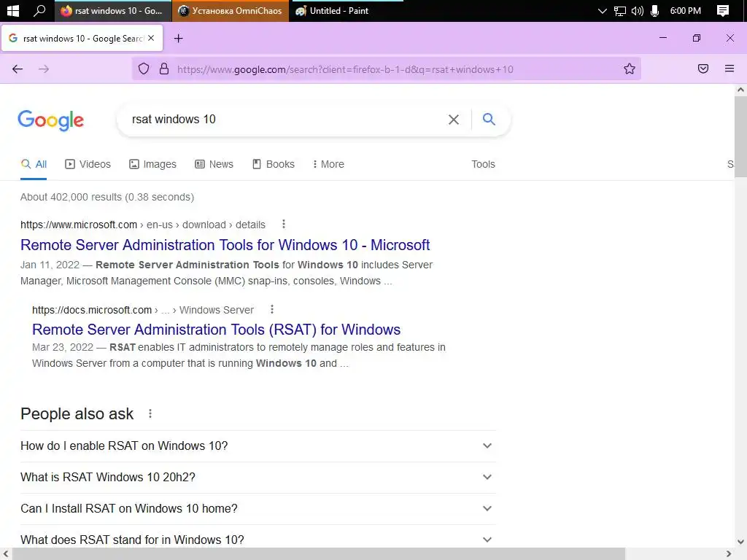This screenshot has height=560, width=747.
Task: Clear the Google search query
Action: pos(454,120)
